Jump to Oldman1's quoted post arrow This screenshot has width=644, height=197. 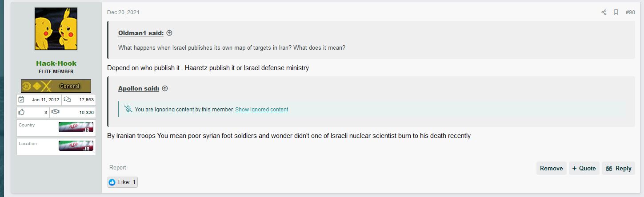tap(169, 33)
